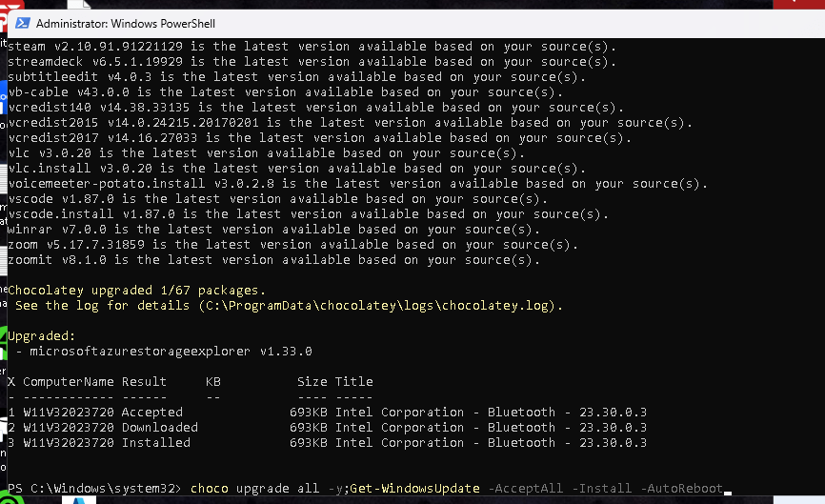Click the PowerShell icon in title bar
Viewport: 825px width, 504px height.
coord(23,23)
